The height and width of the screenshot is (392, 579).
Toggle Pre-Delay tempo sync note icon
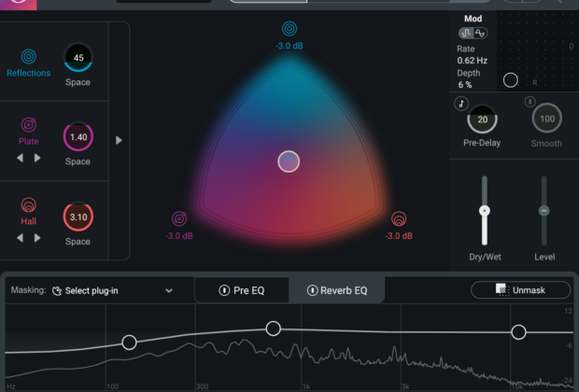(460, 103)
